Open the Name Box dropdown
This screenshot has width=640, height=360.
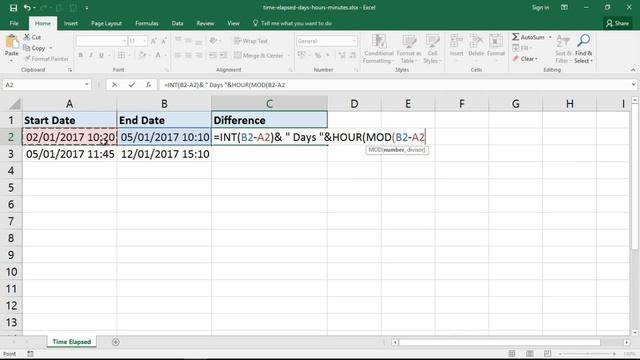[87, 85]
